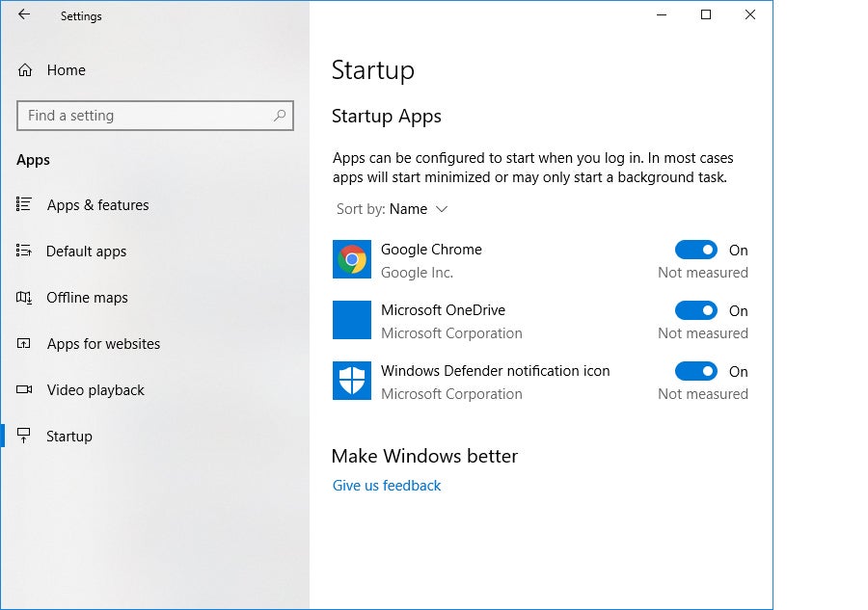Image resolution: width=868 pixels, height=610 pixels.
Task: Click the Windows Defender shield icon
Action: (x=351, y=381)
